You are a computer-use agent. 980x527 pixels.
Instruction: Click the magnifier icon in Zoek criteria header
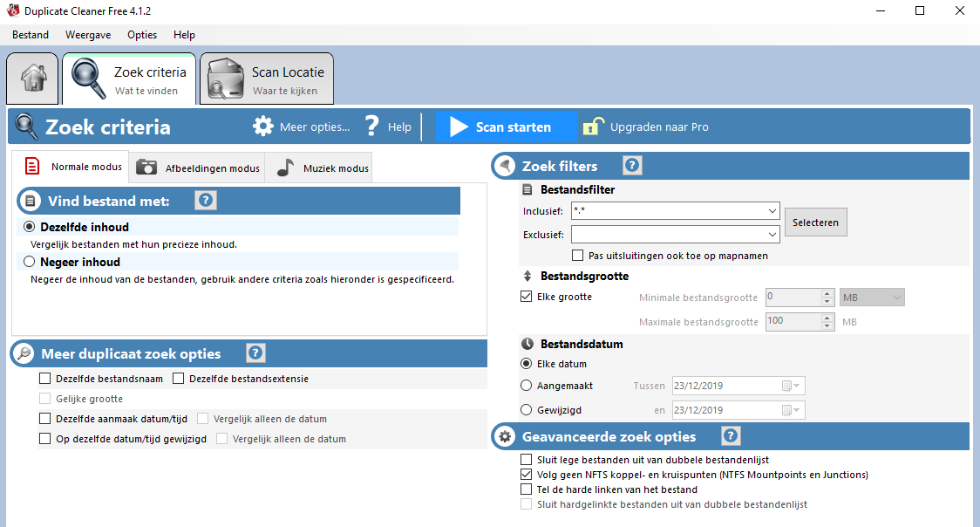26,127
